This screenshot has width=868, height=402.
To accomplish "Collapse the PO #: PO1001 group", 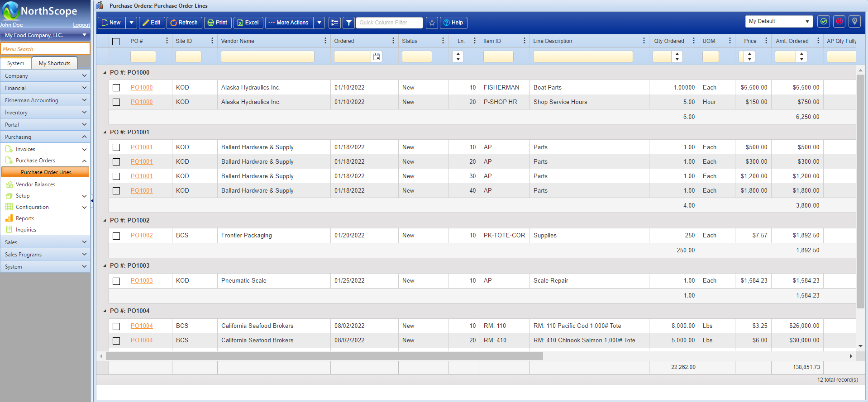I will pyautogui.click(x=105, y=132).
